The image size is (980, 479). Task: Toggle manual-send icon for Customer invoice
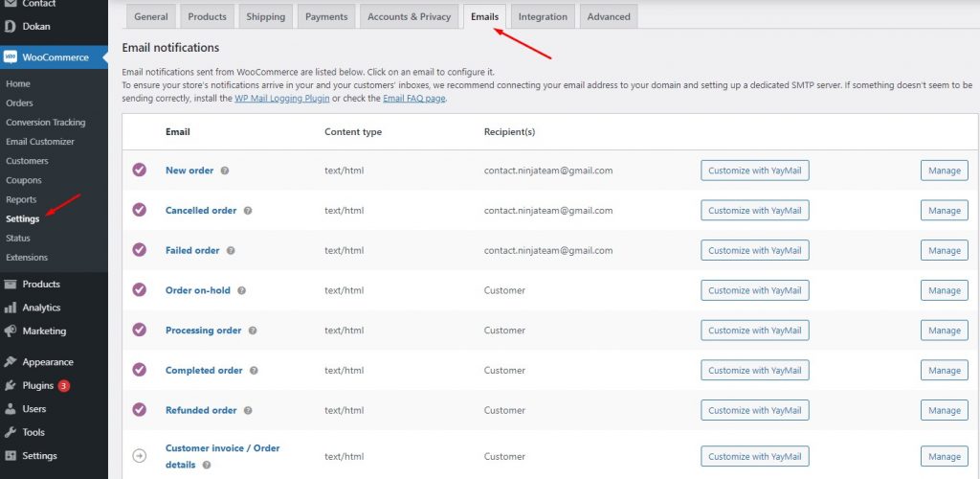point(140,456)
